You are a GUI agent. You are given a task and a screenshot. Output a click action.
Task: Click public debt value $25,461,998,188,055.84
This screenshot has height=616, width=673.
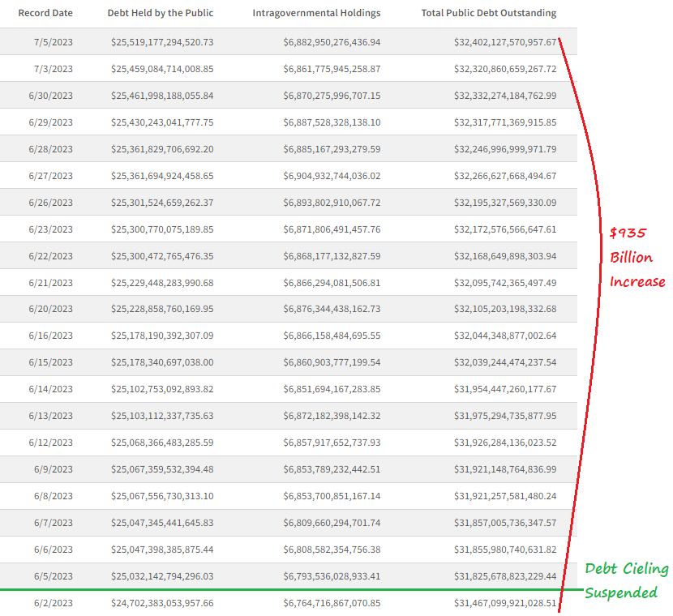tap(162, 96)
